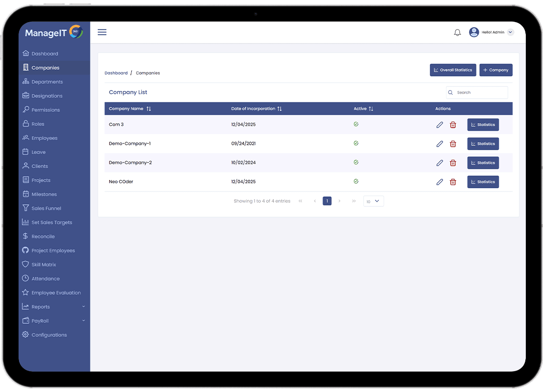Viewport: 543px width, 392px height.
Task: Sort by Company Name arrows icon
Action: pos(149,109)
